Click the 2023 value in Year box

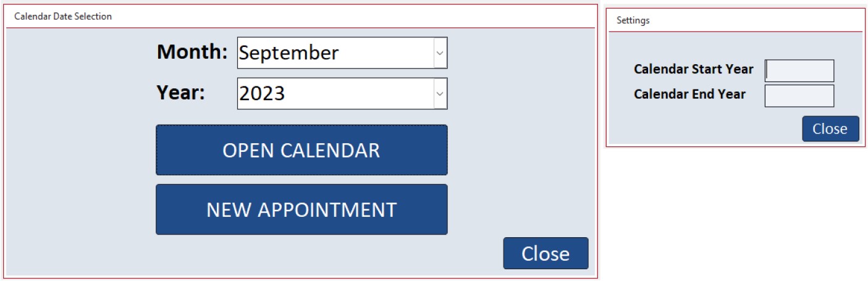[262, 93]
